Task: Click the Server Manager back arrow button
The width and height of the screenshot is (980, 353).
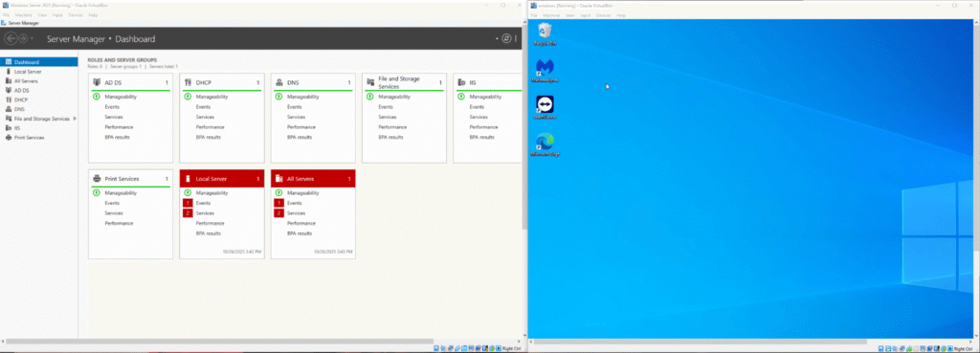Action: 10,38
